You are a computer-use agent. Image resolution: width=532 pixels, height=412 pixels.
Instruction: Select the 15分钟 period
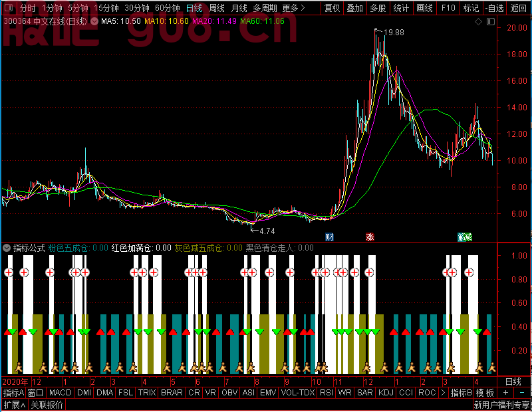click(106, 8)
